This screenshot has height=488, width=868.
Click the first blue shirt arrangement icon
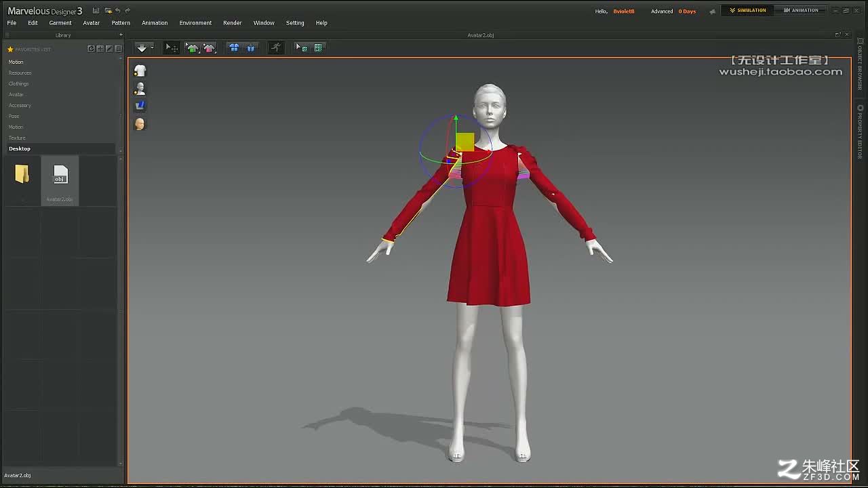(x=234, y=47)
